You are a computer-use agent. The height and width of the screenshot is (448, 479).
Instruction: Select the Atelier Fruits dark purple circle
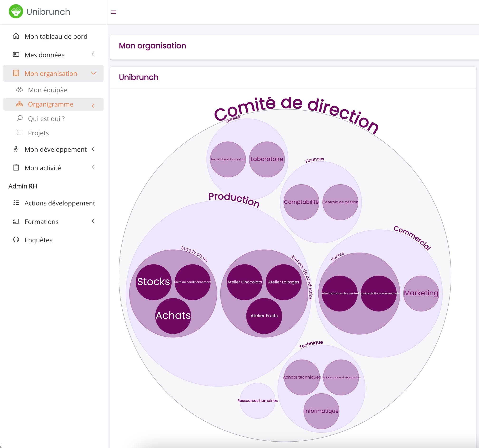click(264, 316)
